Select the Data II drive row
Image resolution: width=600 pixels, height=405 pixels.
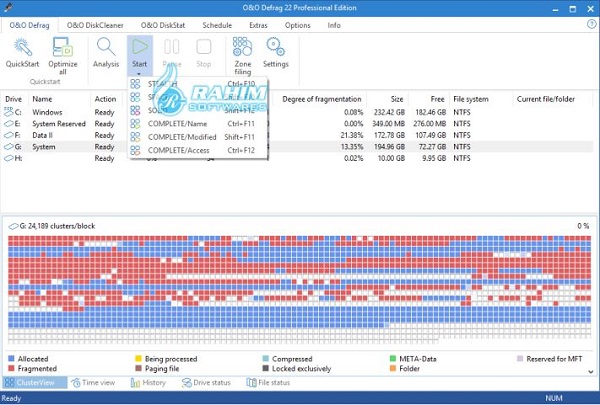(297, 135)
